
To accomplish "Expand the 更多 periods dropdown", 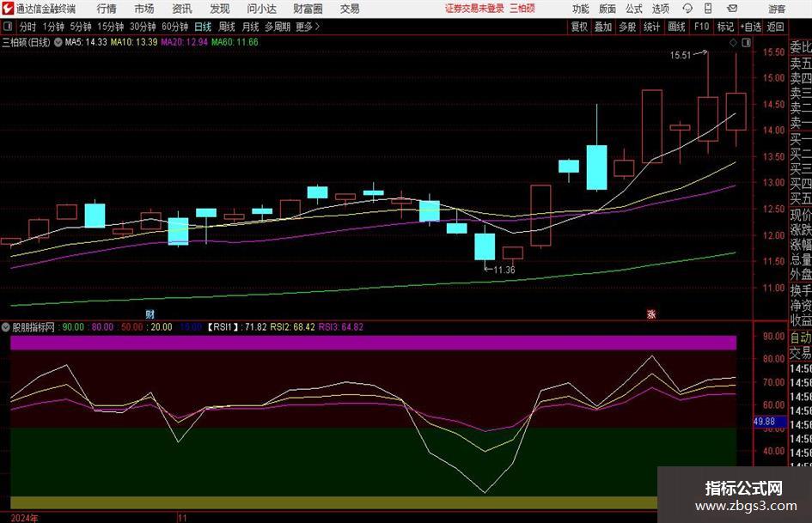I will pyautogui.click(x=308, y=27).
